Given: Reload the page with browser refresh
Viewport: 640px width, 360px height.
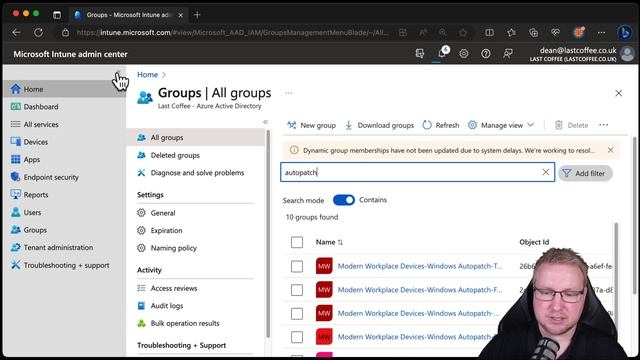Looking at the screenshot, I should coord(38,33).
